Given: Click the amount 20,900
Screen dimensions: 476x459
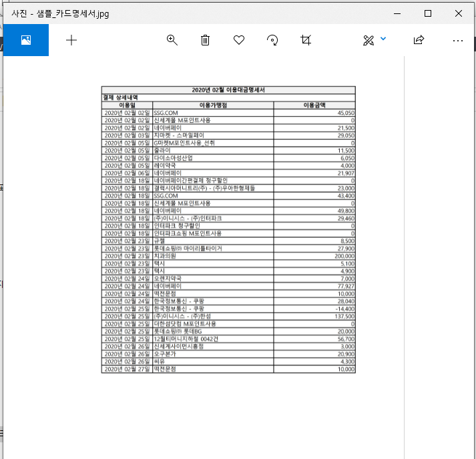Looking at the screenshot, I should (x=346, y=354).
